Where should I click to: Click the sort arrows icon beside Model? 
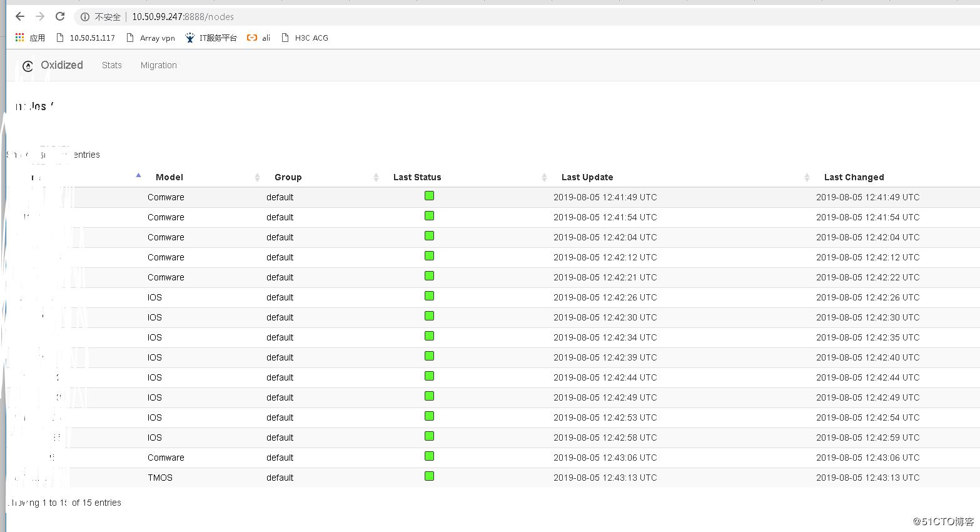(x=257, y=178)
